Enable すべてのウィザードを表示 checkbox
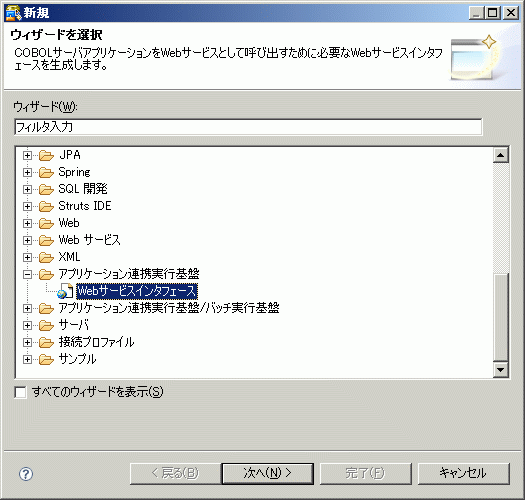Screen dimensions: 525x500 20,392
